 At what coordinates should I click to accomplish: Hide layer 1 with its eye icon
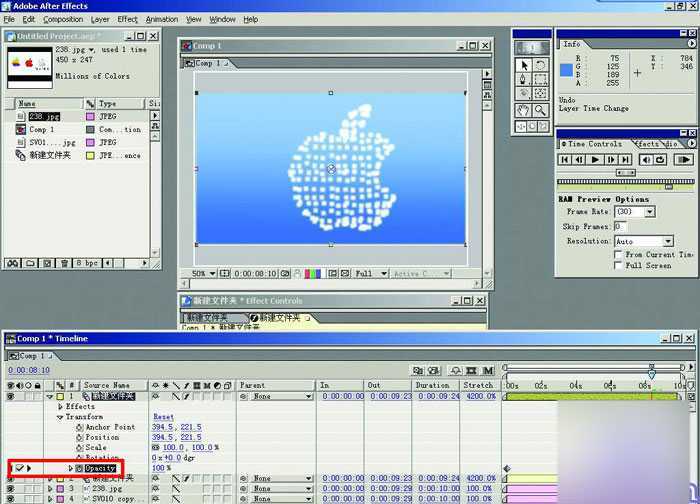[10, 396]
